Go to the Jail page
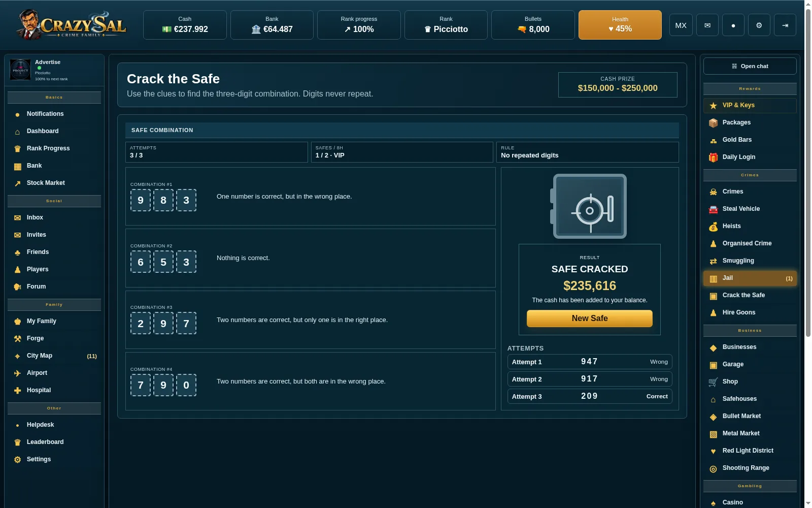812x508 pixels. [750, 278]
